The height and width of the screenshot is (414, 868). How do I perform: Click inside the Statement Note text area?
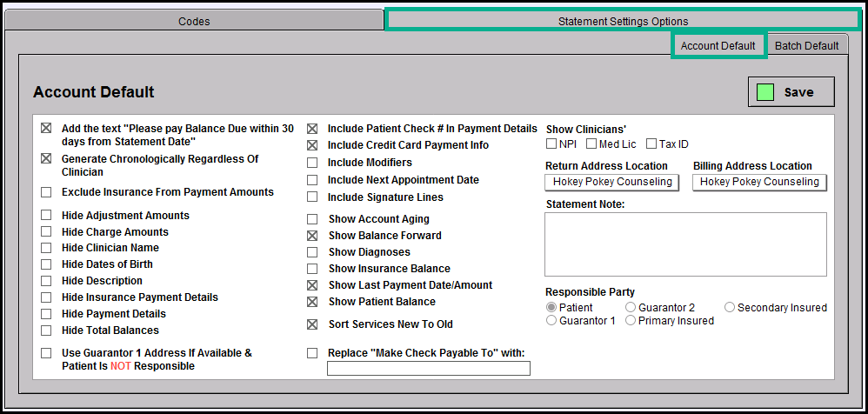coord(685,244)
